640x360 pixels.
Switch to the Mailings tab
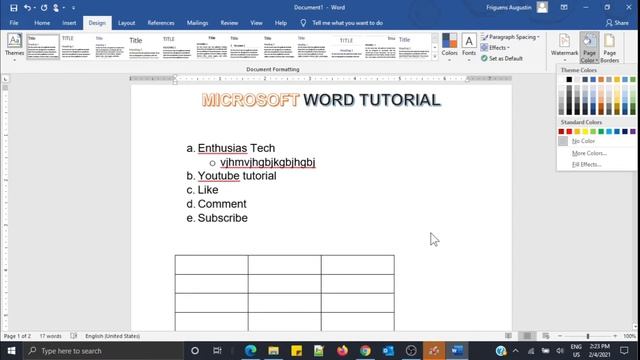point(198,23)
